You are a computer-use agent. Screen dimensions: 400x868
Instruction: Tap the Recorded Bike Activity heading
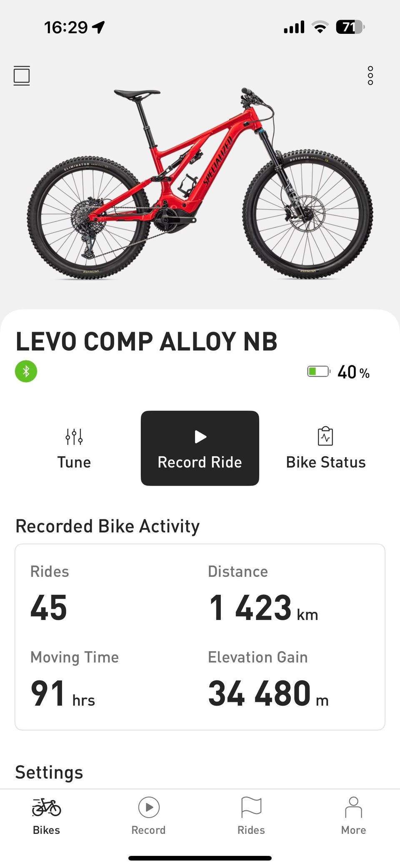click(107, 526)
